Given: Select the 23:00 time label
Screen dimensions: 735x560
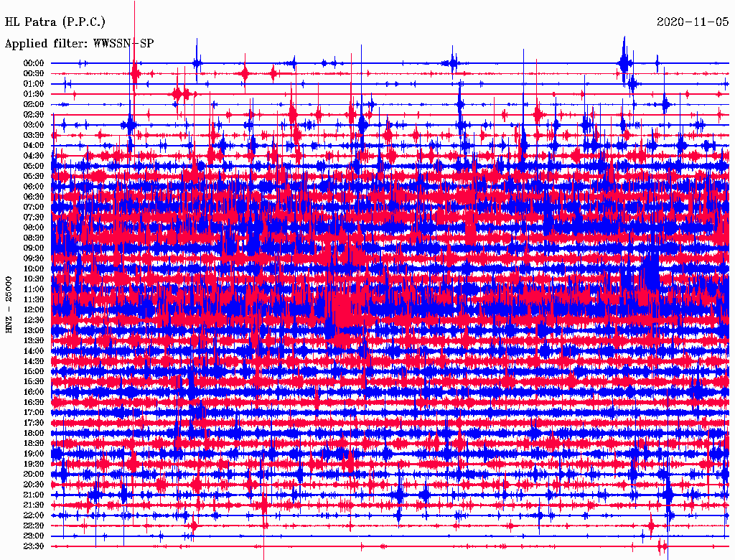Looking at the screenshot, I should click(x=34, y=536).
